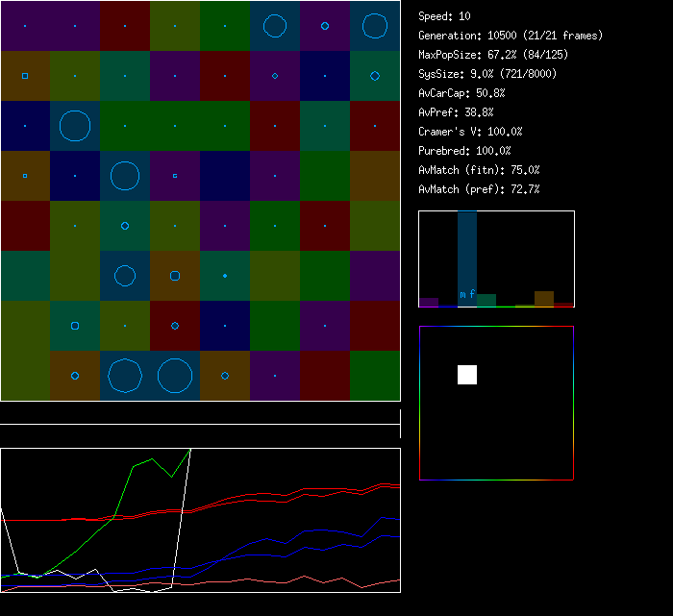Select the purple bar in the histogram

coord(429,302)
